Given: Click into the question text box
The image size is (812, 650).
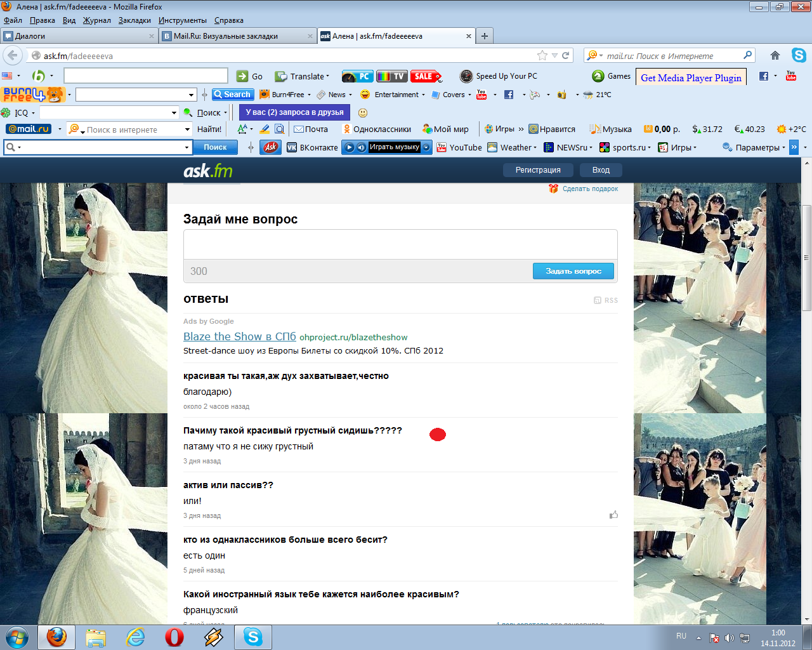Looking at the screenshot, I should [400, 244].
